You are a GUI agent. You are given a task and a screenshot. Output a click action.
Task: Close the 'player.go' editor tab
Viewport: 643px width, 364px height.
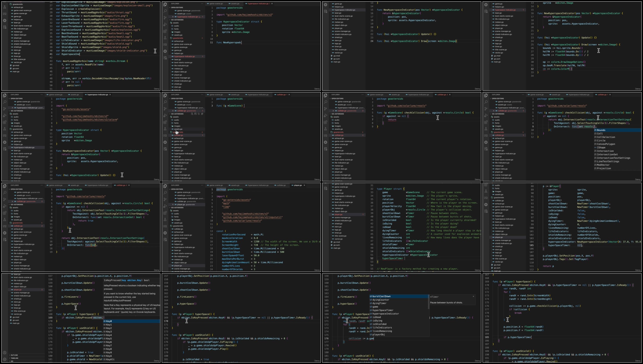pos(304,185)
